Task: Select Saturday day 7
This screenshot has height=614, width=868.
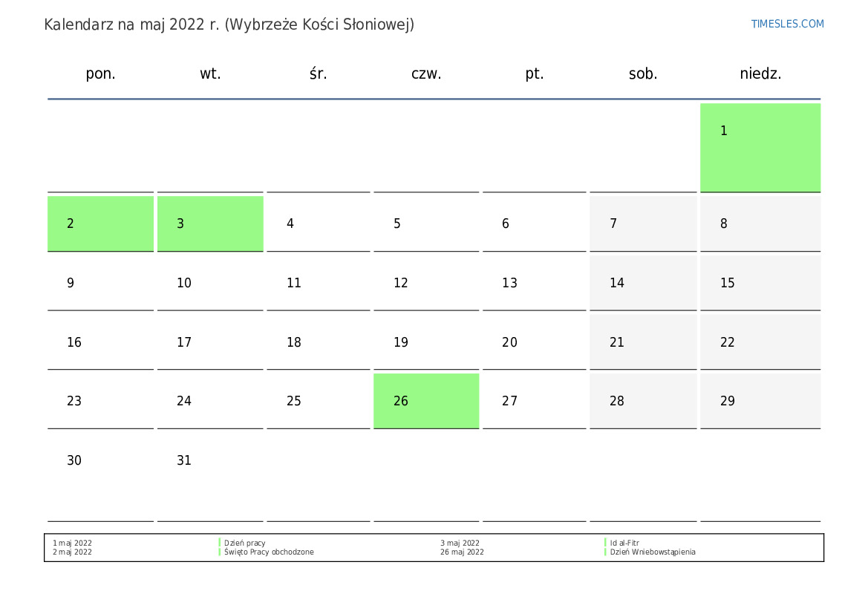Action: tap(643, 223)
